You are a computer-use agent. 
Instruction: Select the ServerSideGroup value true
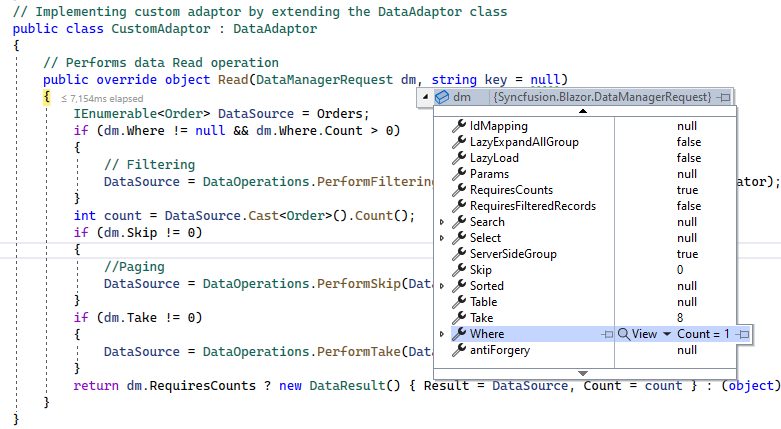coord(687,254)
